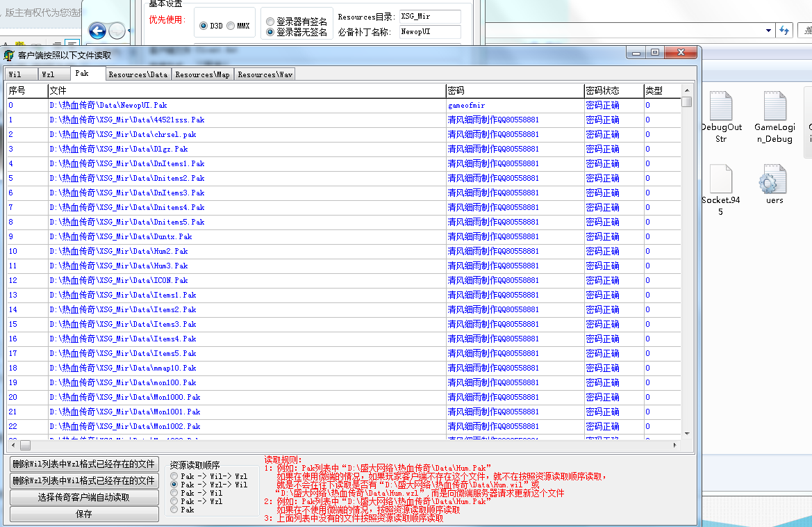Select the Socket.945 file icon
Viewport: 812px width, 527px height.
tap(720, 181)
